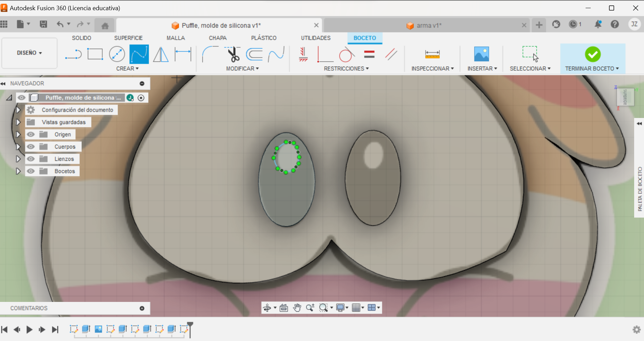Finish sketch with green checkmark

coord(593,54)
